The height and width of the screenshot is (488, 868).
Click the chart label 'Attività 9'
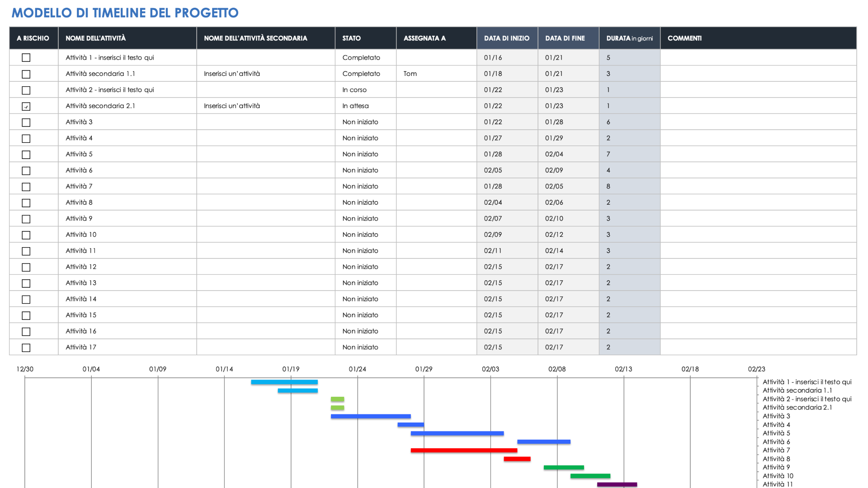click(776, 467)
